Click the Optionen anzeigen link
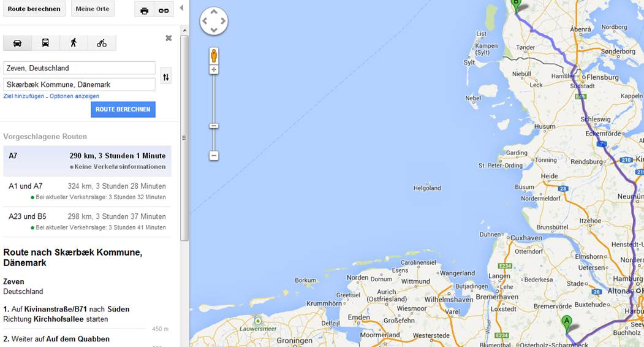This screenshot has height=347, width=644. coord(74,96)
